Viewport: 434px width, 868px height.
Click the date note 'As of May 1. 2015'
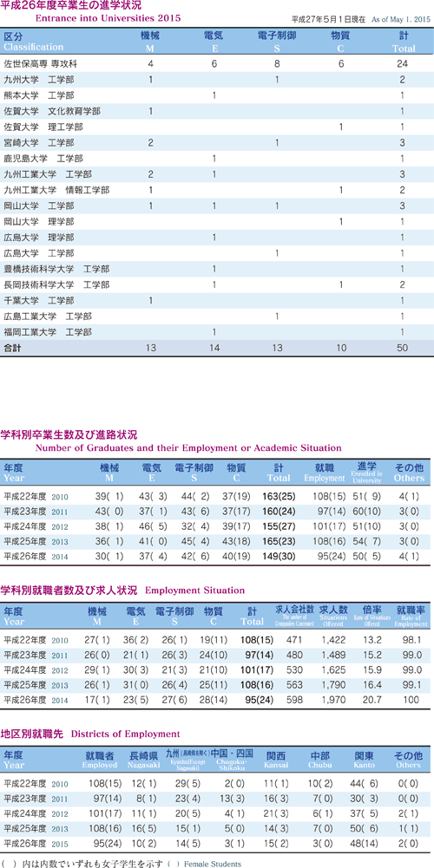(x=399, y=19)
